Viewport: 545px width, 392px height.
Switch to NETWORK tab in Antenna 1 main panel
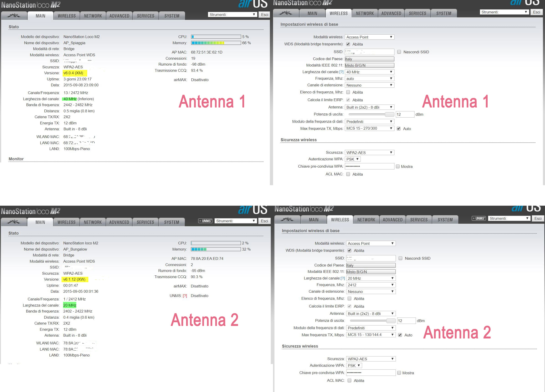pyautogui.click(x=93, y=16)
